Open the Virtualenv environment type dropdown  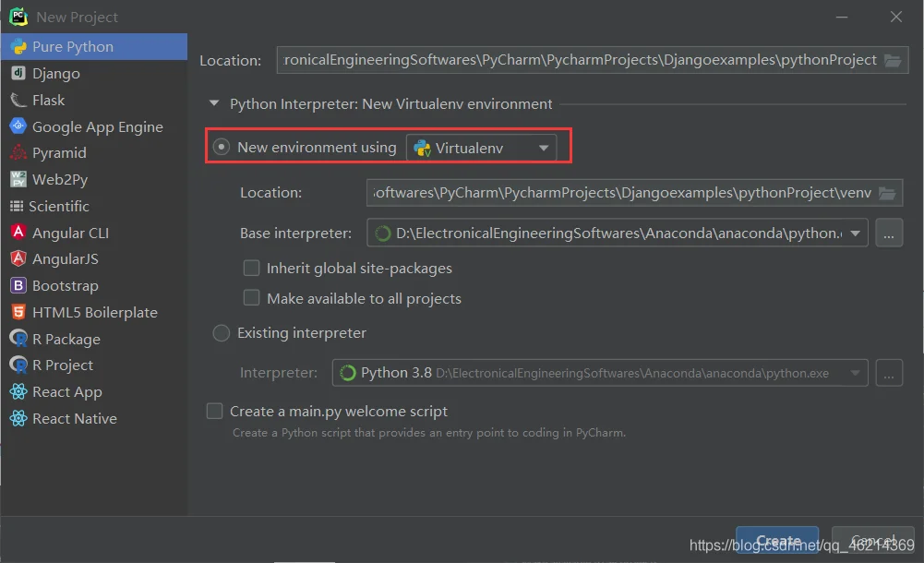(481, 148)
